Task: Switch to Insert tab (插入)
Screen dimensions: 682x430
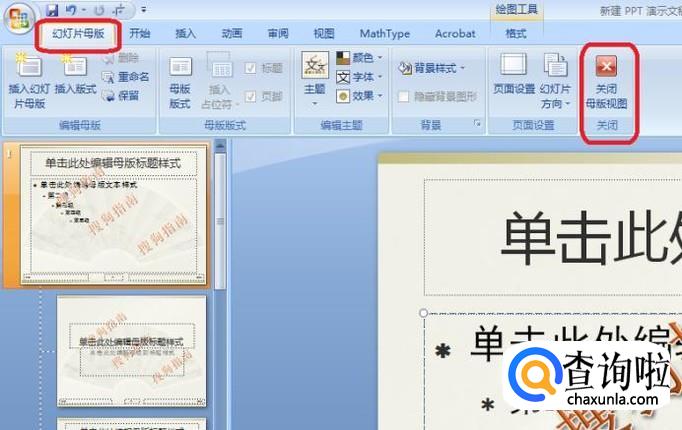Action: pos(185,33)
